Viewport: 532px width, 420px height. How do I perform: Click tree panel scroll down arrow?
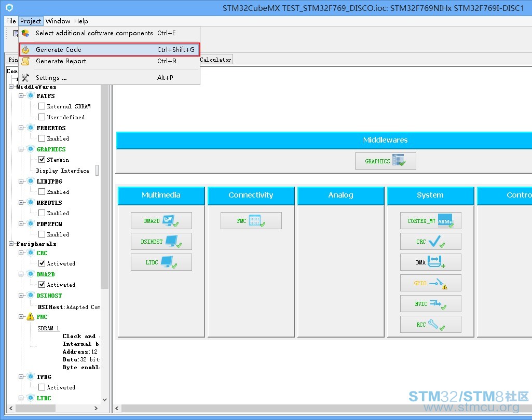(104, 400)
